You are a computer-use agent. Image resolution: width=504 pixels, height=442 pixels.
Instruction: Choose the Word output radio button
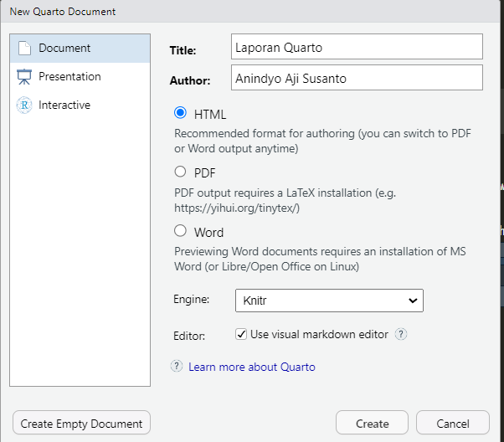tap(180, 231)
